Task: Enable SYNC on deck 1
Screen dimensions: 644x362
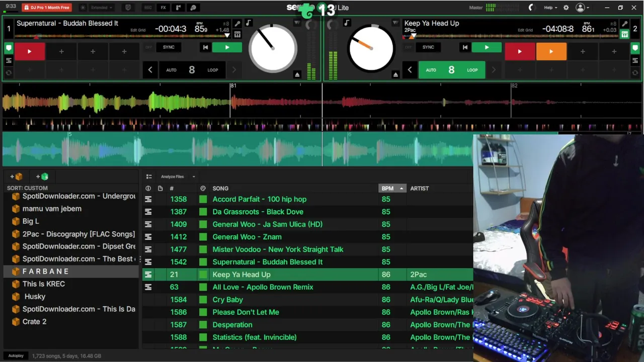Action: 169,47
